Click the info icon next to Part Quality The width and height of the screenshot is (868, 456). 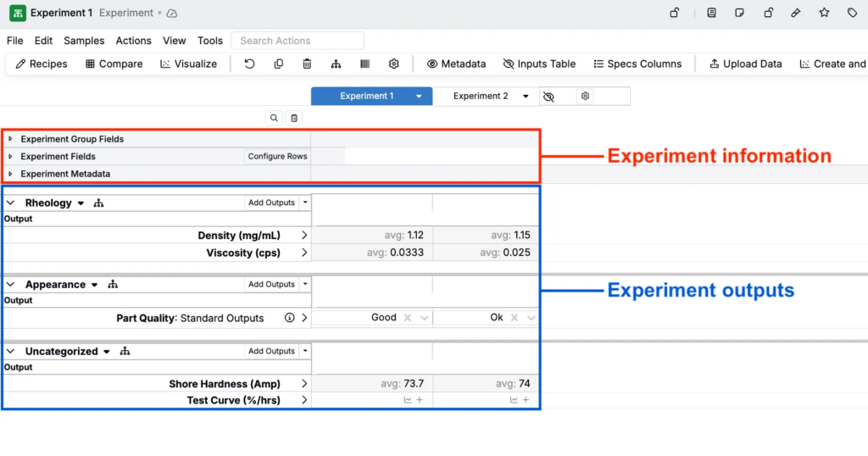tap(289, 318)
